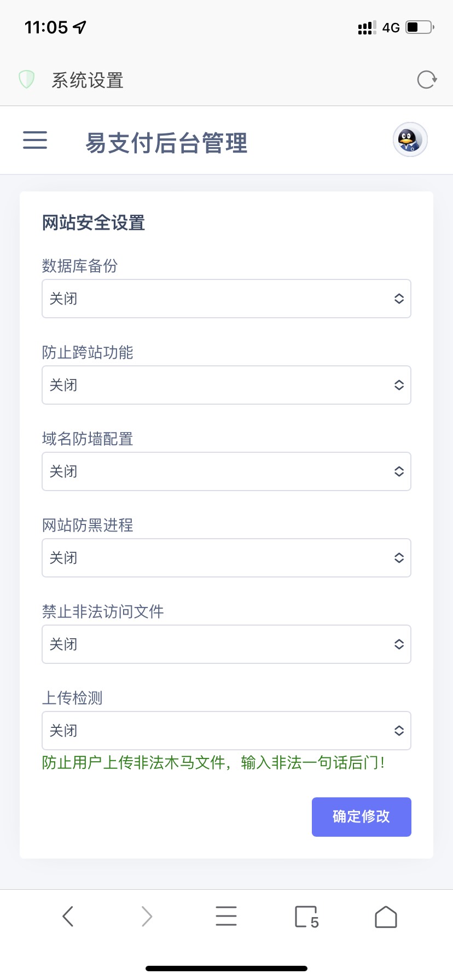Screen dimensions: 453x980
Task: Reload the page with the refresh icon
Action: (426, 80)
